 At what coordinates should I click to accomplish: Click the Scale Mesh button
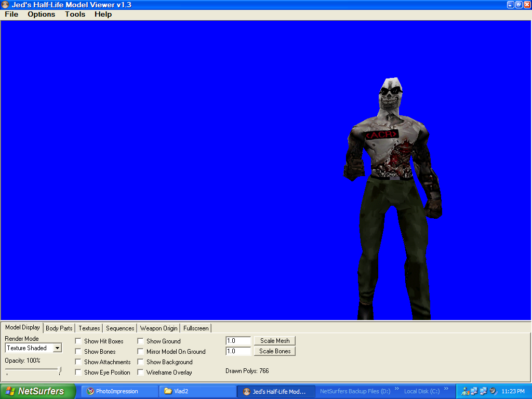click(x=275, y=341)
